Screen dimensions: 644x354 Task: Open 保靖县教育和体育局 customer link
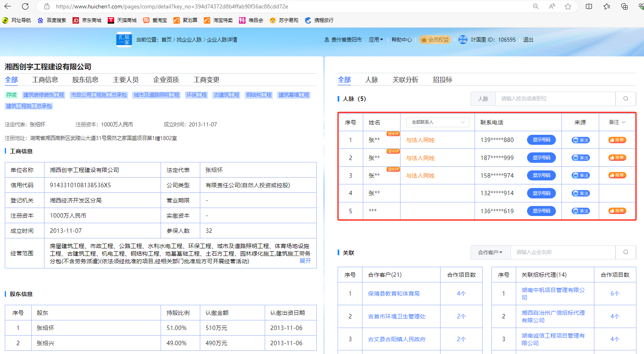click(x=394, y=294)
